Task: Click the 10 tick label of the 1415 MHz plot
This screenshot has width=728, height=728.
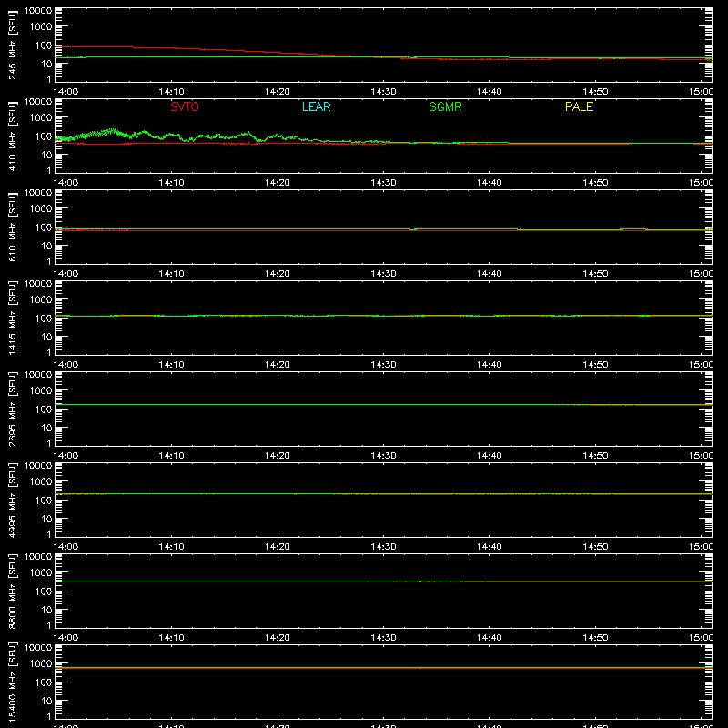Action: coord(46,337)
